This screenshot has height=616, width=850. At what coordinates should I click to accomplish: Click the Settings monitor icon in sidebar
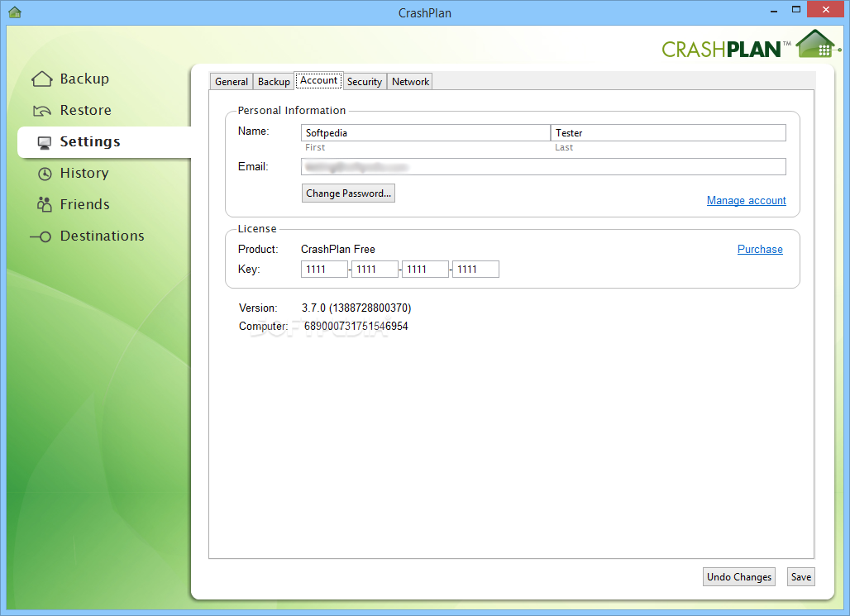[45, 142]
